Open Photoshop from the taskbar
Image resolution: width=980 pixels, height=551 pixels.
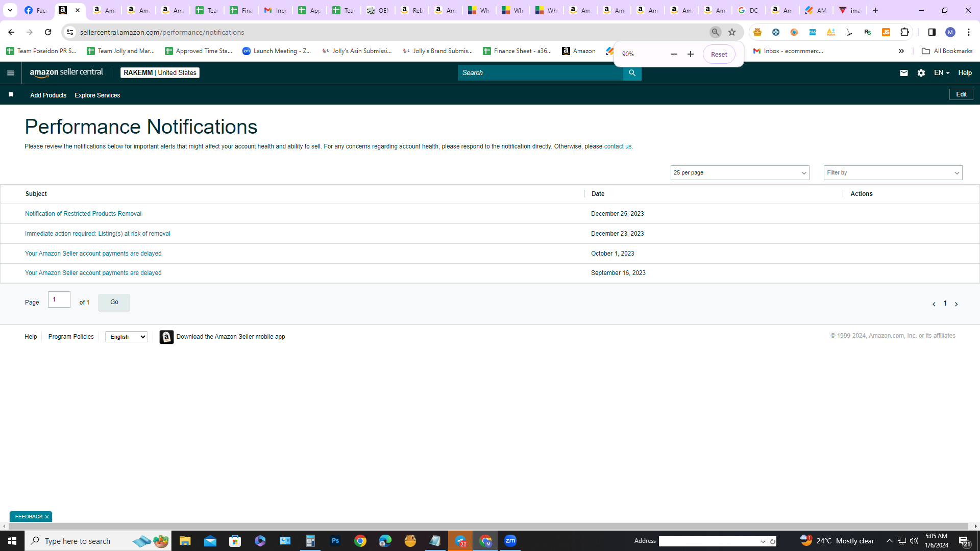point(335,541)
